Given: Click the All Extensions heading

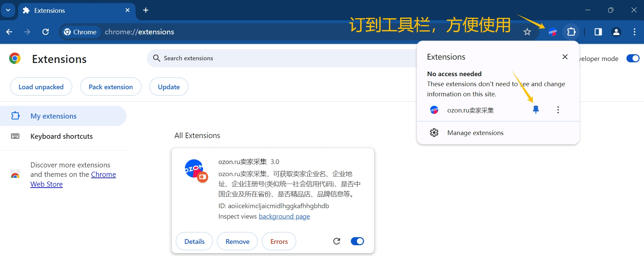Looking at the screenshot, I should pos(197,135).
